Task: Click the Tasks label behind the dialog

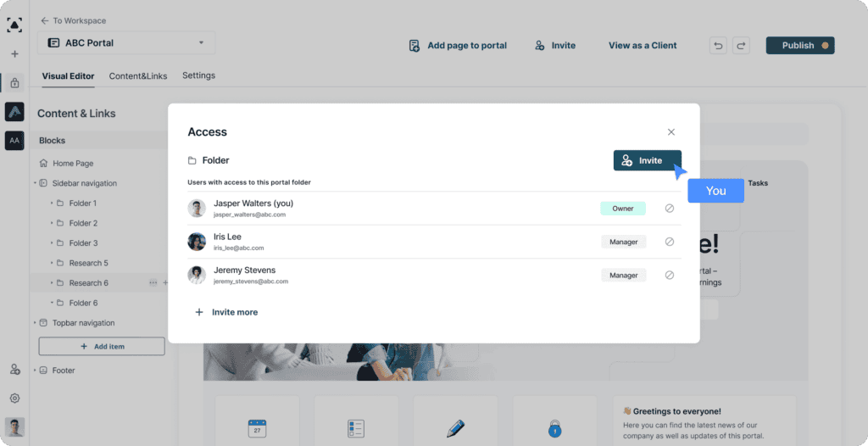Action: point(758,183)
